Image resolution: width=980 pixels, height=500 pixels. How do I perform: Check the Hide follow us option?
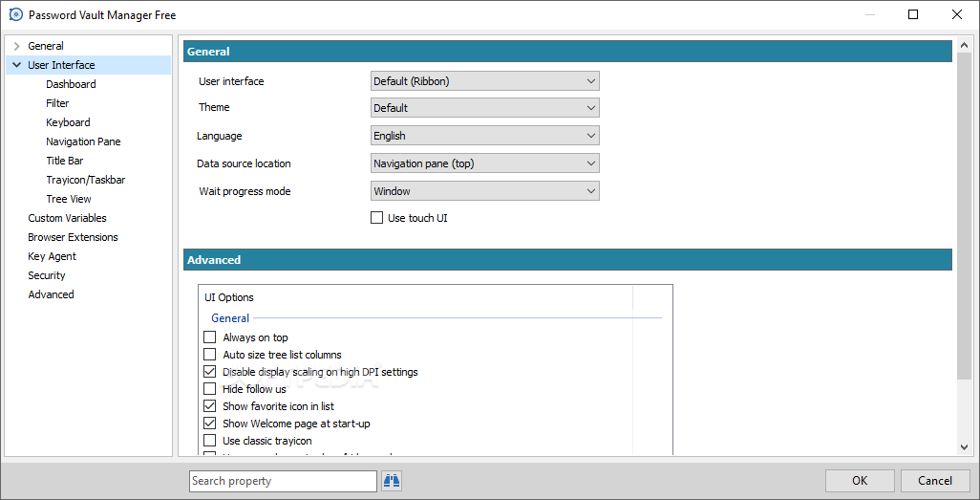click(x=210, y=389)
